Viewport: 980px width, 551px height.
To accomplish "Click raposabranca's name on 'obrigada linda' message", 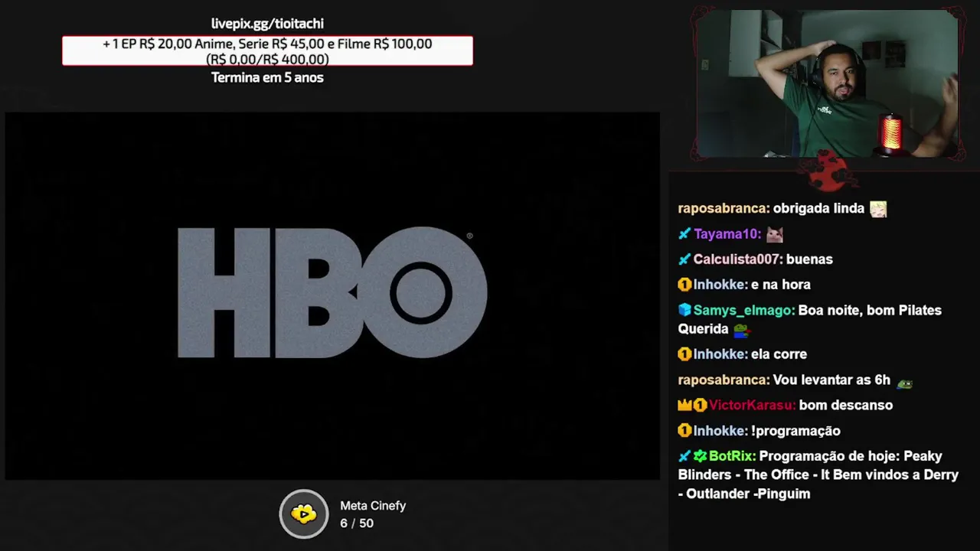I will [x=724, y=208].
